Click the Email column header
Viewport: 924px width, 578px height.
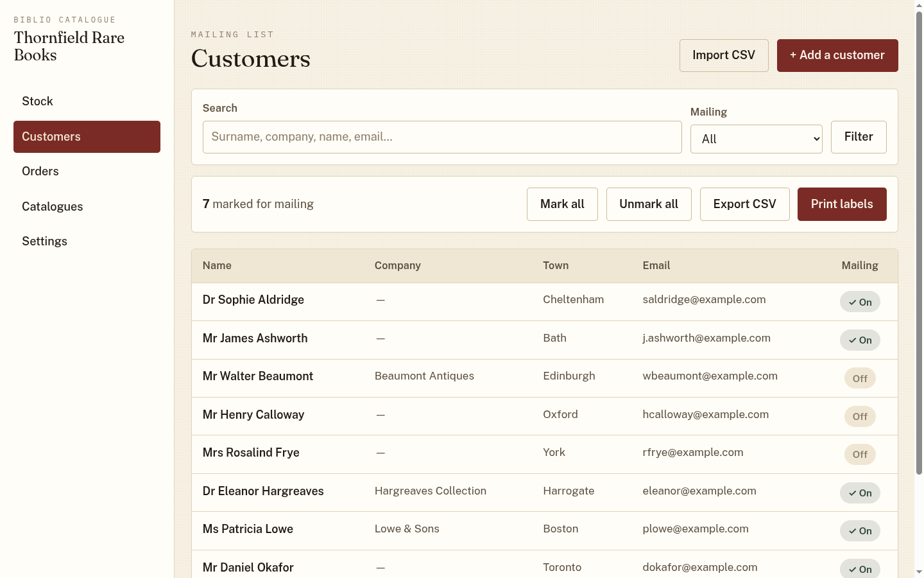[656, 266]
